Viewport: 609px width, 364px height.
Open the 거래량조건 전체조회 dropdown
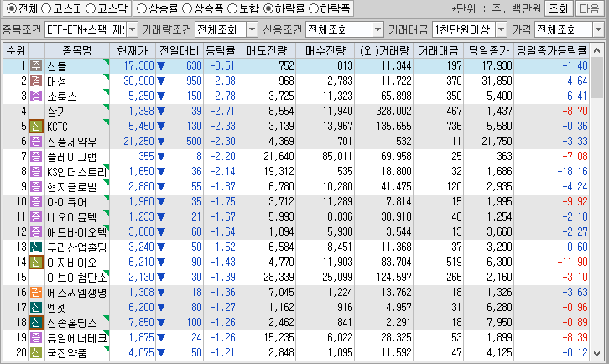[x=252, y=29]
